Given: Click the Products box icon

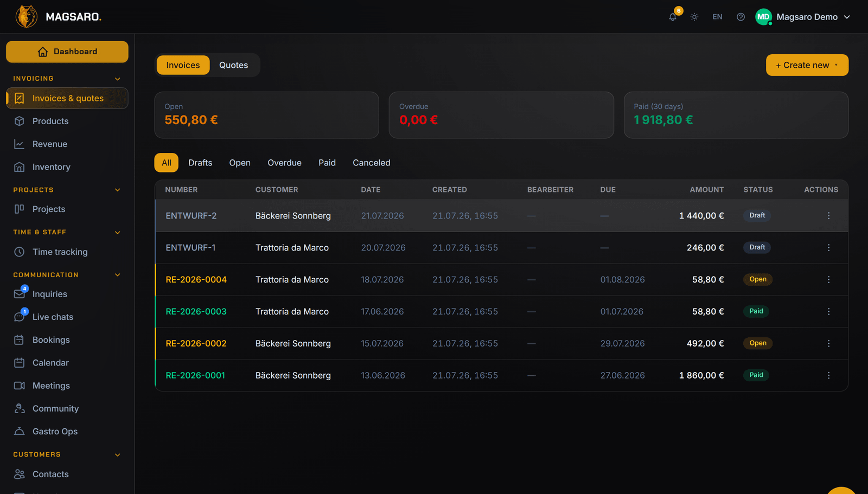Looking at the screenshot, I should [20, 121].
